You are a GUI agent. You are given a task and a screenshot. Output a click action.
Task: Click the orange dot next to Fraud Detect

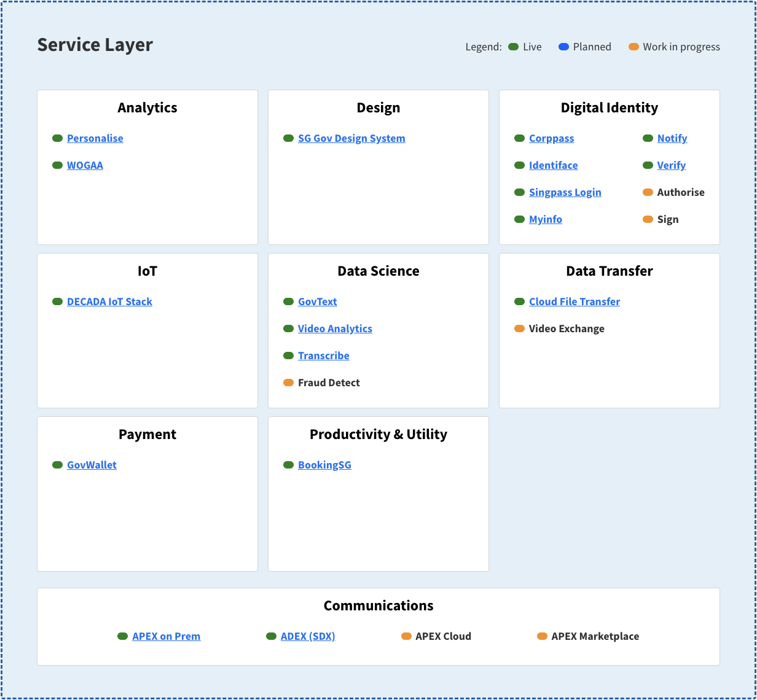pos(288,383)
